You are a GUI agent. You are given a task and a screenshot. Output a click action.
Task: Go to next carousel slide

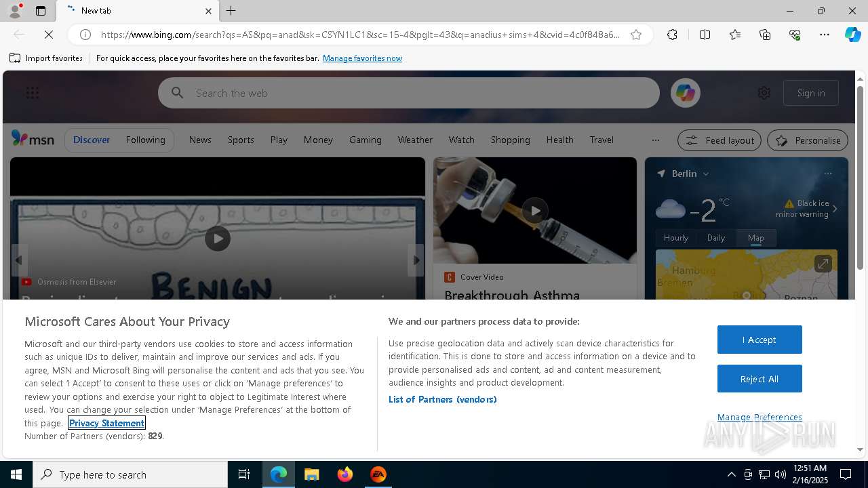click(x=416, y=260)
